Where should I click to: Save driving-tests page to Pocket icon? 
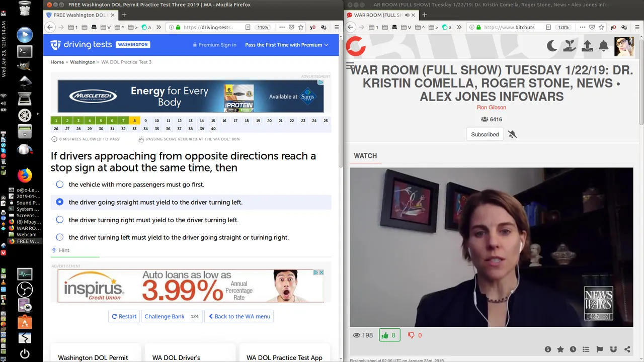click(x=291, y=27)
